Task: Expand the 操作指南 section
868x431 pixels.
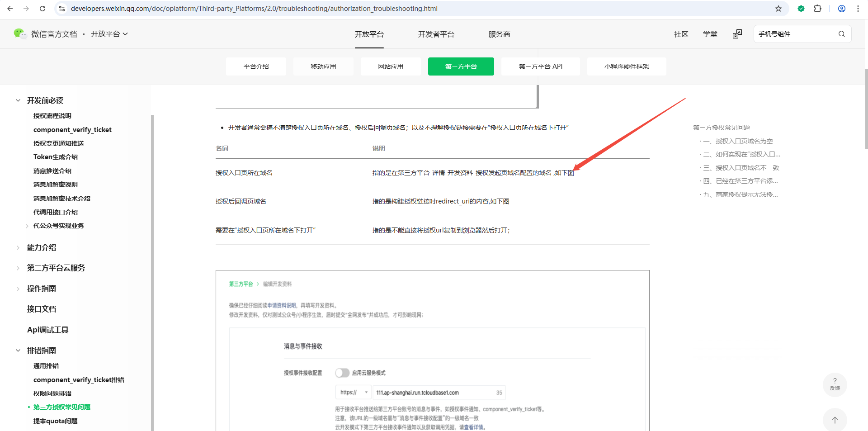Action: coord(18,289)
